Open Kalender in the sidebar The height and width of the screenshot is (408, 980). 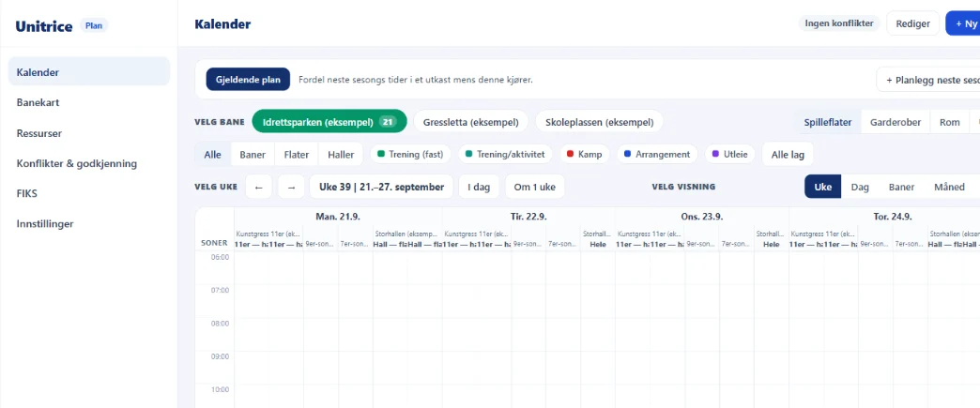[89, 72]
